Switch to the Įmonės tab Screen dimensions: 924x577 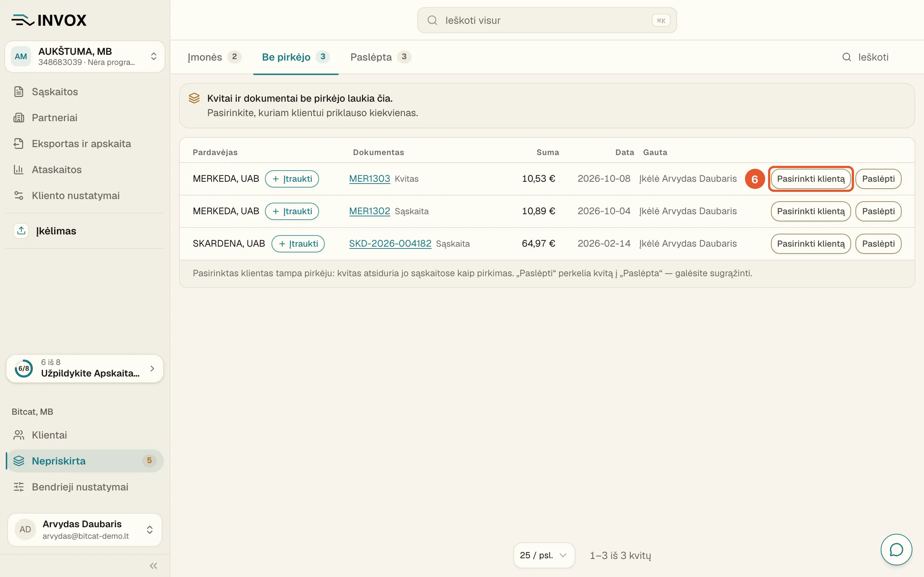[x=214, y=57]
